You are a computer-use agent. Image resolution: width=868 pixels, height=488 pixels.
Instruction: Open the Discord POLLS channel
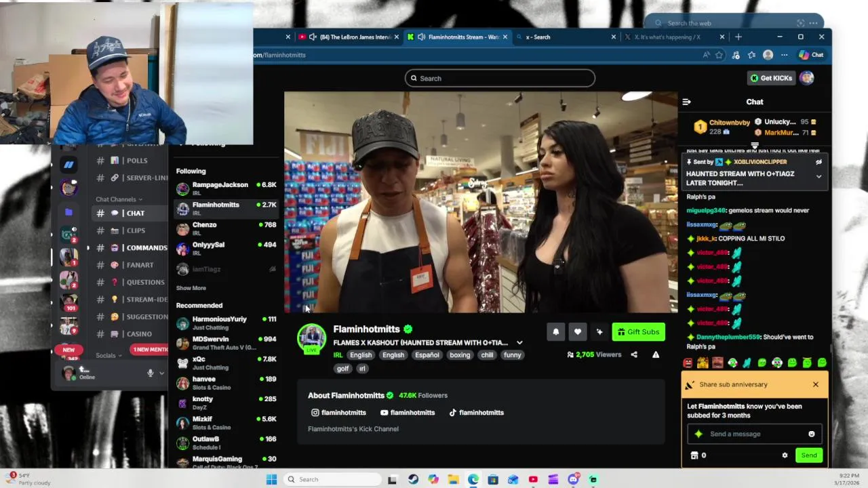130,161
